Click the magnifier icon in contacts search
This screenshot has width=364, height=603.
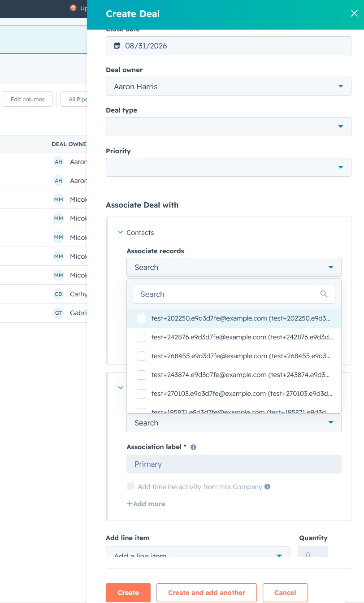(324, 294)
